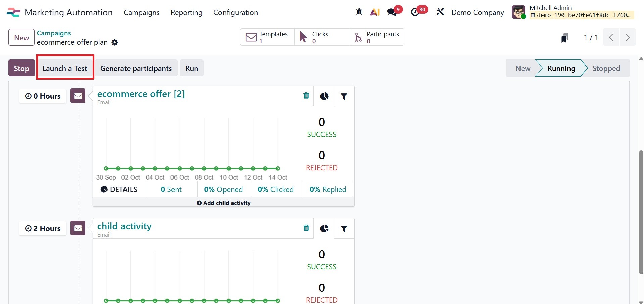Open the campaign gear actions menu
The image size is (644, 304).
(x=115, y=43)
